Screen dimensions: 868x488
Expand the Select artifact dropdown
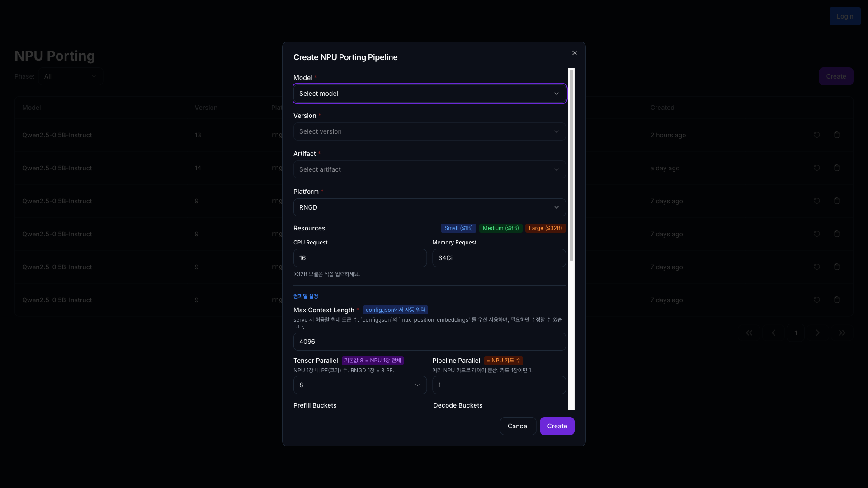(x=429, y=169)
